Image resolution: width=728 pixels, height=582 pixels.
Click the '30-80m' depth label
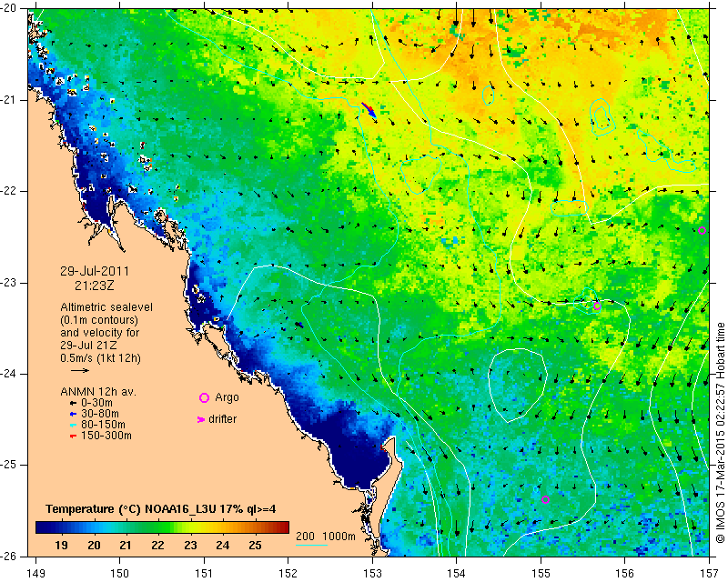click(x=100, y=414)
